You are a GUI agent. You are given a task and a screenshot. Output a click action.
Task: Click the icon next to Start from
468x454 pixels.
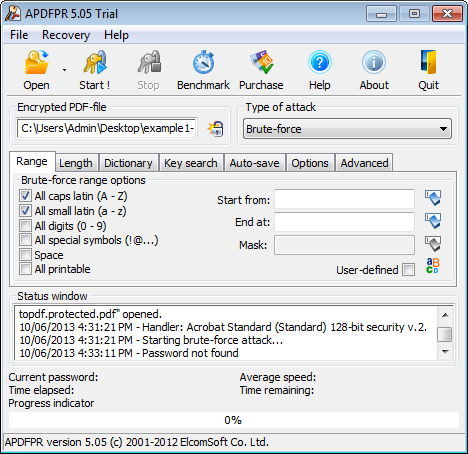click(x=433, y=198)
